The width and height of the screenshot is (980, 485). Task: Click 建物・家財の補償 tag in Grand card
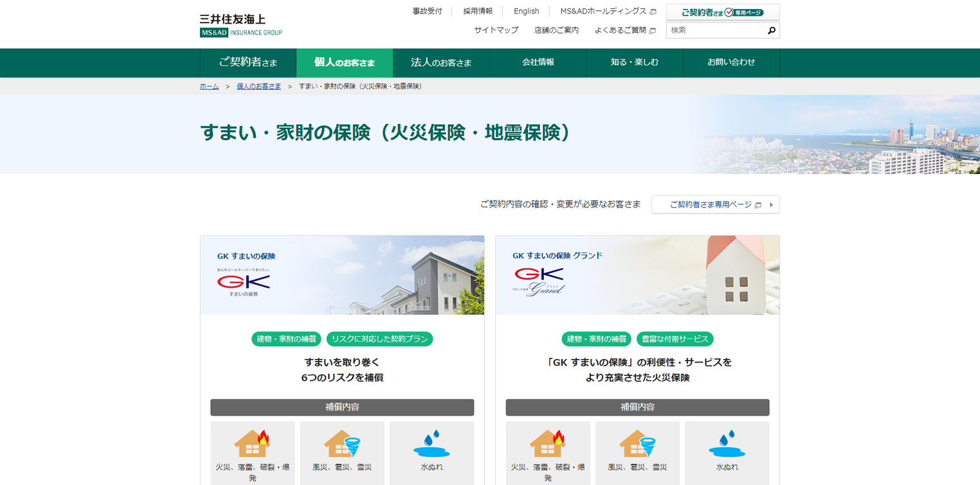point(597,339)
